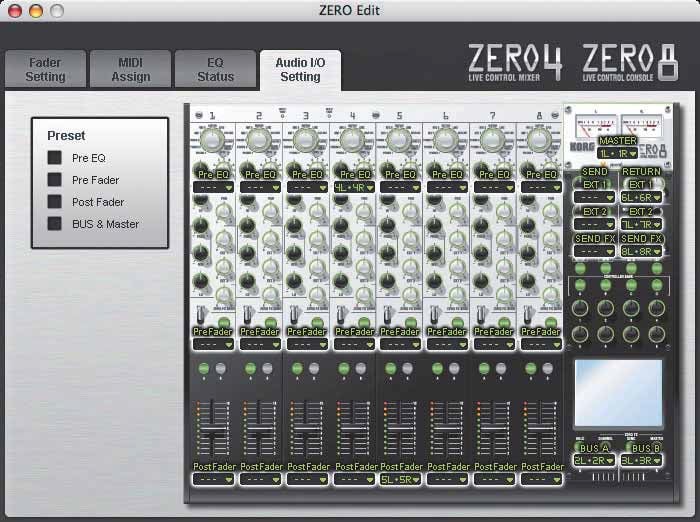Open the RETURN EXT 2 7L+7R dropdown
This screenshot has height=522, width=700.
click(641, 224)
